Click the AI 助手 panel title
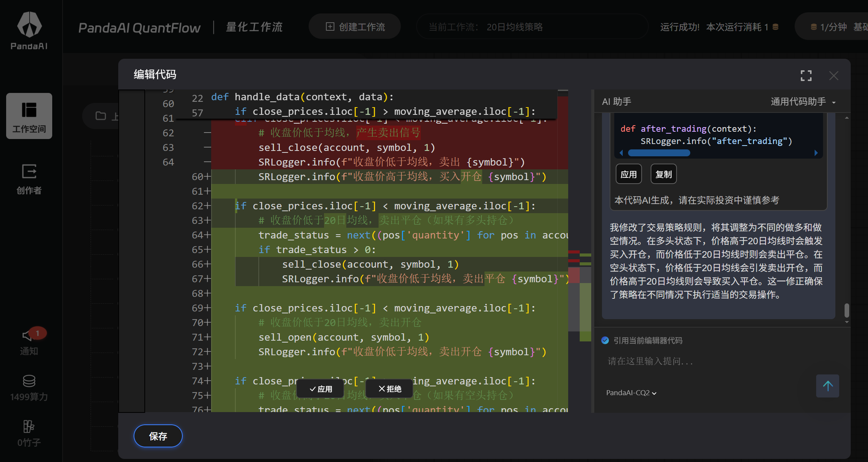Screen dimensions: 868x462 pos(617,102)
